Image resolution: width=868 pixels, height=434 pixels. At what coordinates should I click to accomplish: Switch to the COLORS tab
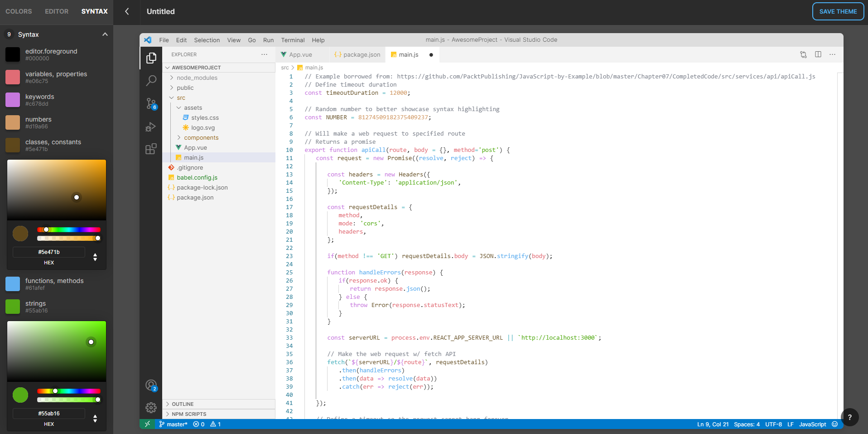pyautogui.click(x=19, y=11)
